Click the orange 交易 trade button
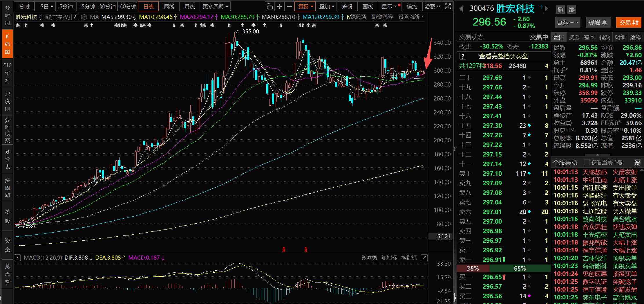The height and width of the screenshot is (304, 644). tap(629, 22)
